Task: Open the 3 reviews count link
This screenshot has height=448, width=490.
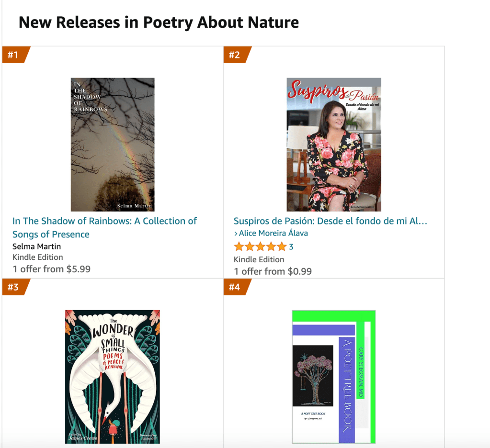Action: [x=291, y=247]
